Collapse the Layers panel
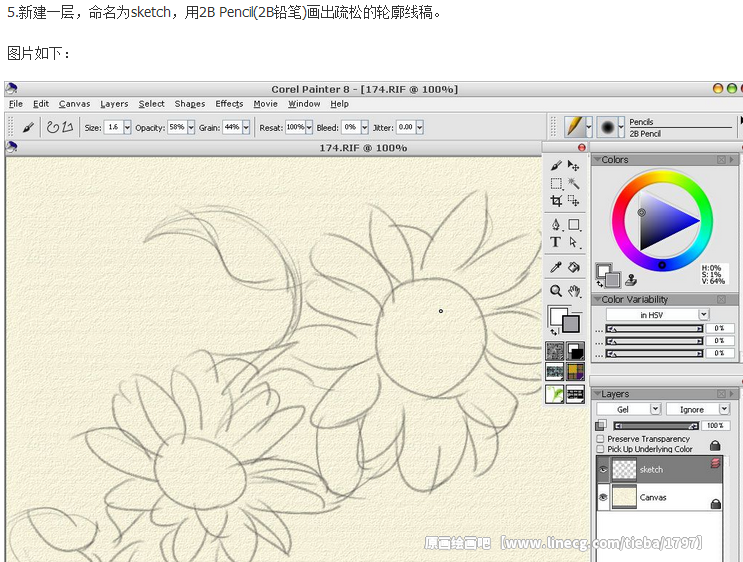743x562 pixels. (598, 394)
